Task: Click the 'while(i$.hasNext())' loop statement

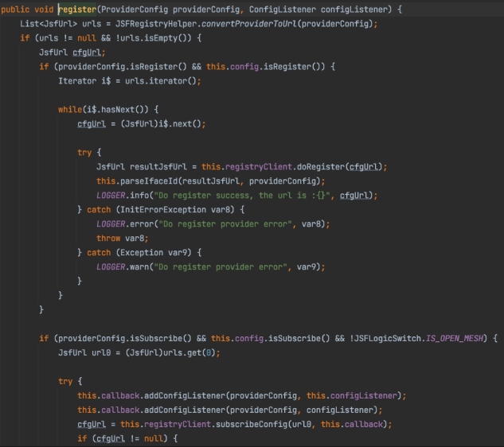Action: coord(108,110)
